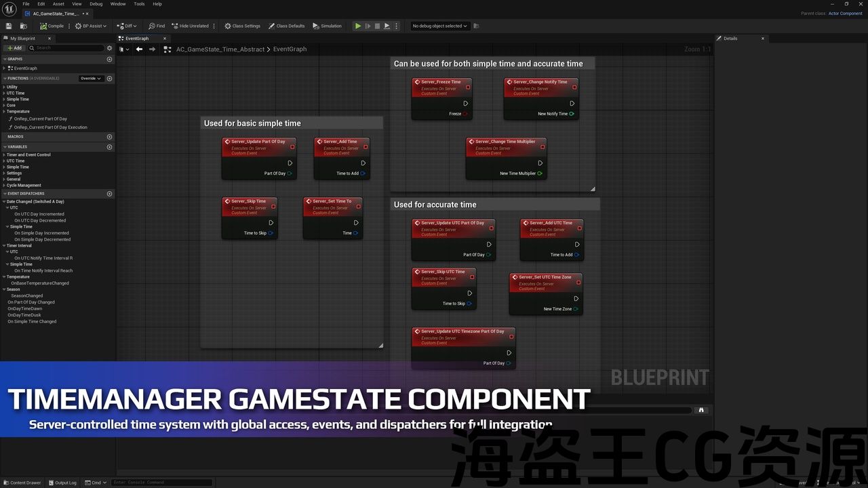Navigate back with left arrow in graph
The image size is (868, 488).
pos(139,49)
